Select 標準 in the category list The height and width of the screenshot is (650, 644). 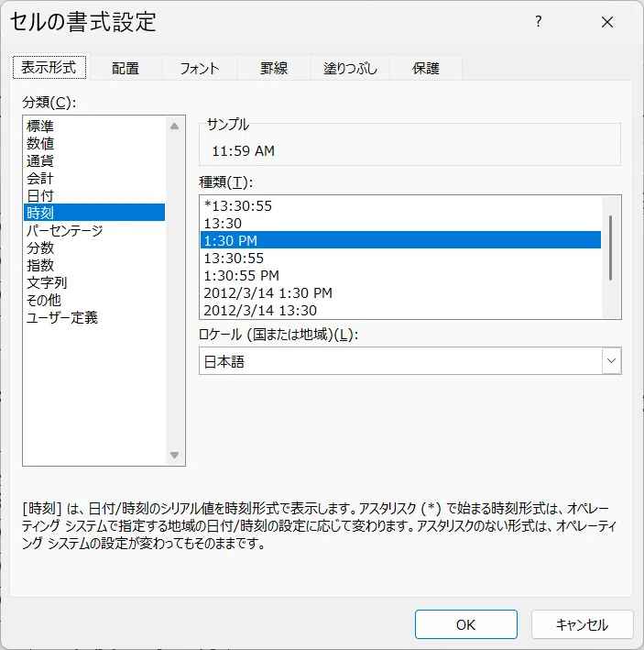tap(94, 126)
